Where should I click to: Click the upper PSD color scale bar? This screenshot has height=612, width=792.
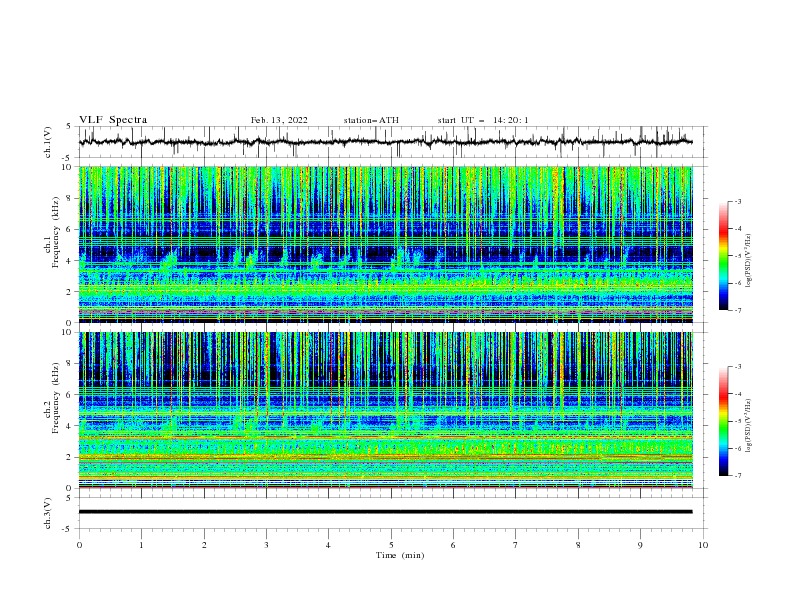(724, 256)
